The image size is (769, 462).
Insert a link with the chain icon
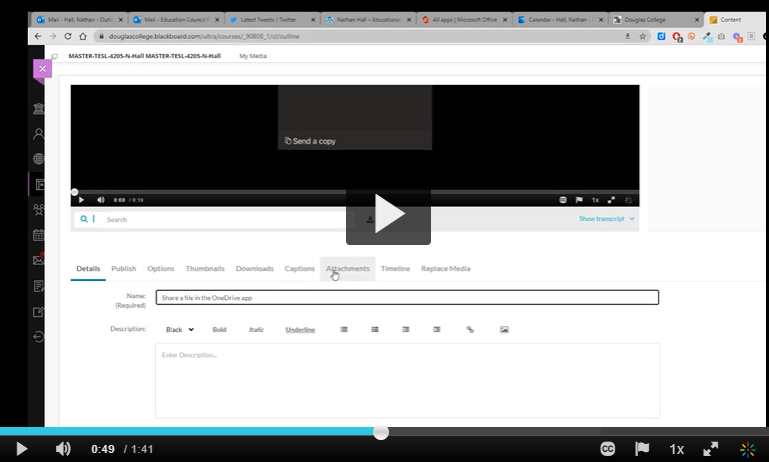470,329
